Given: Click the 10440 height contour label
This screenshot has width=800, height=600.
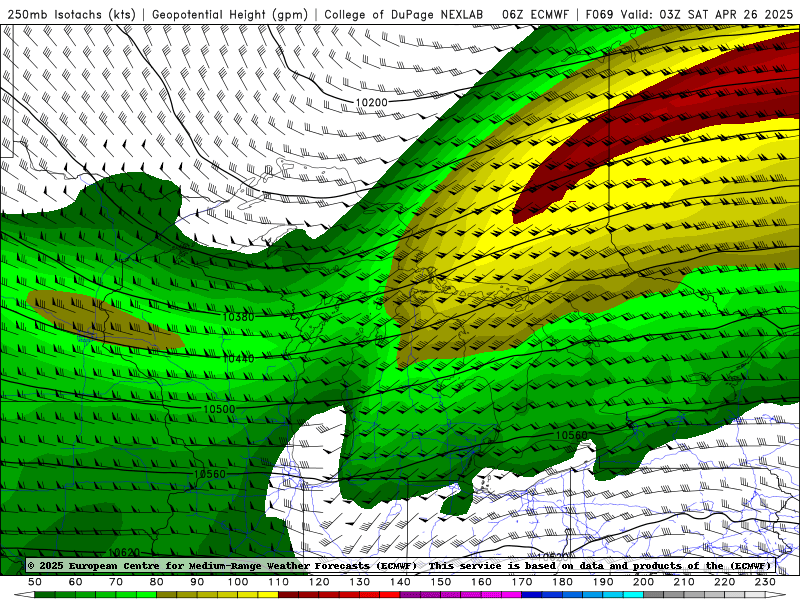Looking at the screenshot, I should pyautogui.click(x=238, y=359).
